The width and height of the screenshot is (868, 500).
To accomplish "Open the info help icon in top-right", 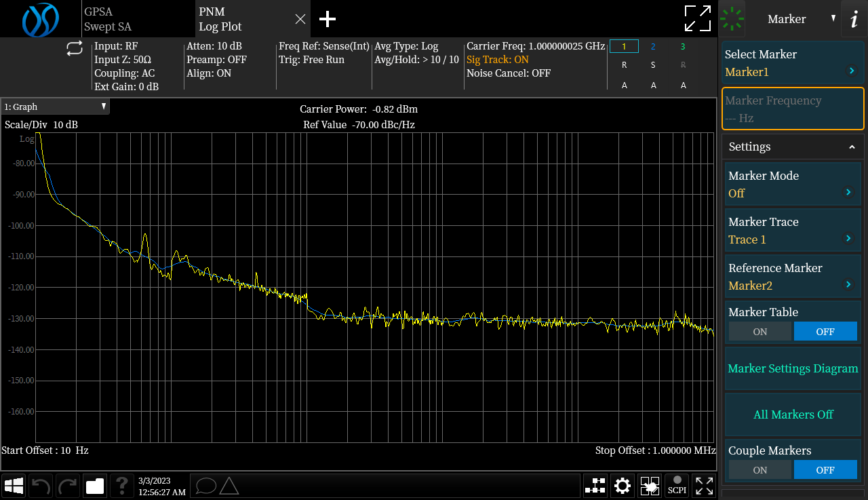I will [854, 19].
